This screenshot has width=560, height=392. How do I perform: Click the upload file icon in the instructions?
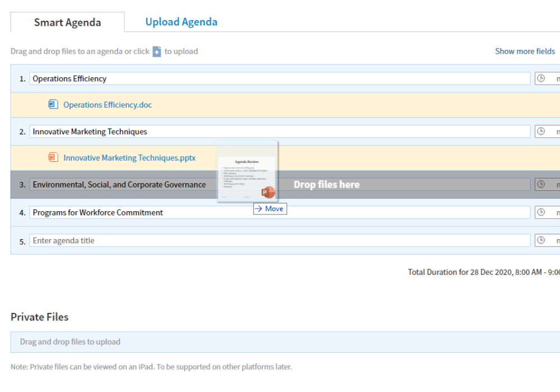click(x=157, y=52)
